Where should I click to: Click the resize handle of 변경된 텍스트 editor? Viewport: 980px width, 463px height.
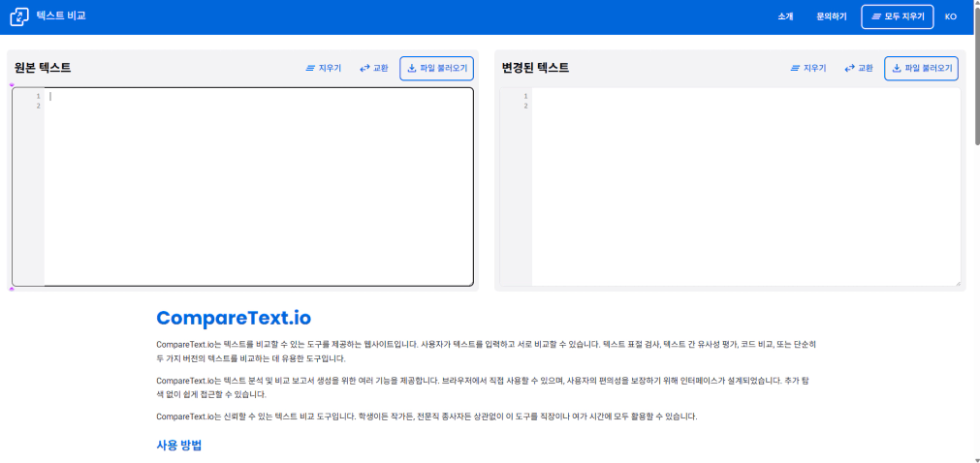point(958,283)
